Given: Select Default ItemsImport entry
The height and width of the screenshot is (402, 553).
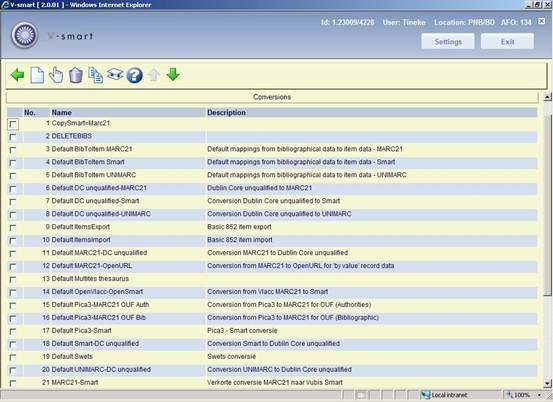Looking at the screenshot, I should click(x=81, y=240).
